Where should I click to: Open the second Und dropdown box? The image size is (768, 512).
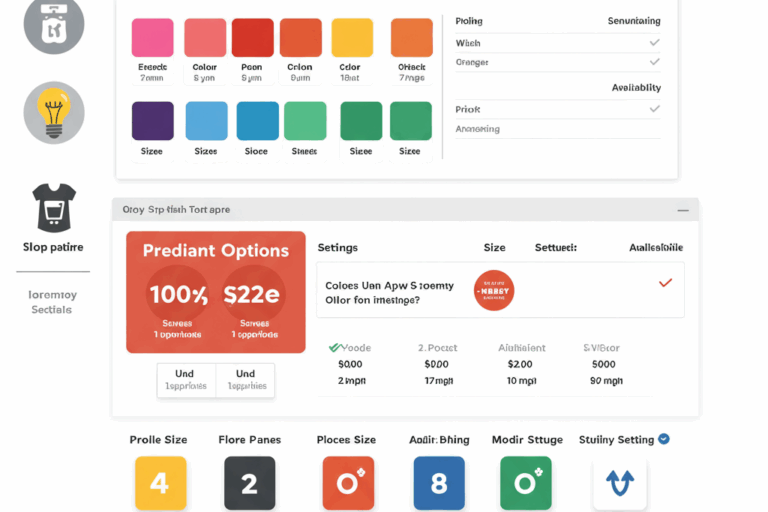(245, 380)
